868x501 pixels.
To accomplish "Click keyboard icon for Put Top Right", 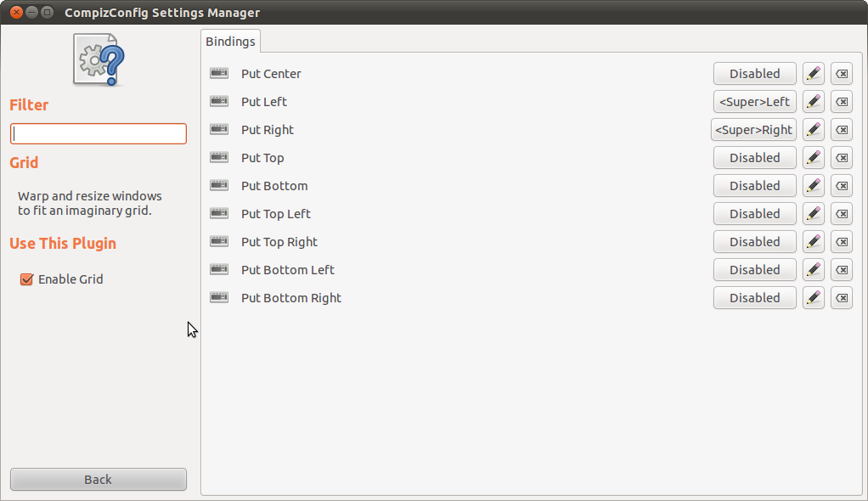I will tap(219, 241).
